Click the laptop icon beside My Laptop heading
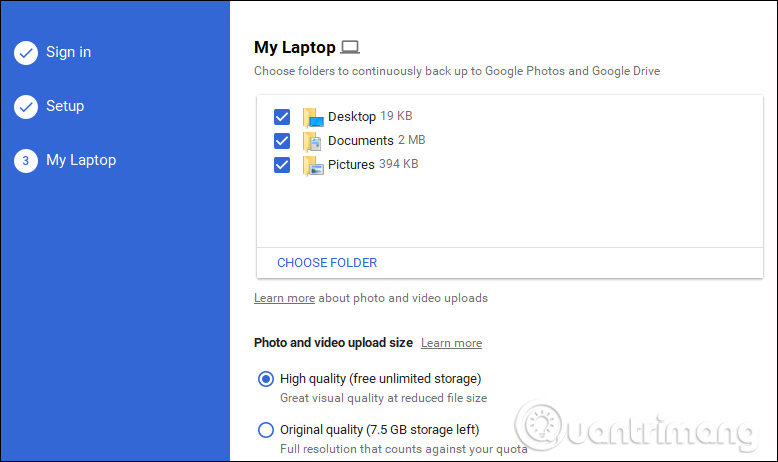778x462 pixels. (x=350, y=47)
